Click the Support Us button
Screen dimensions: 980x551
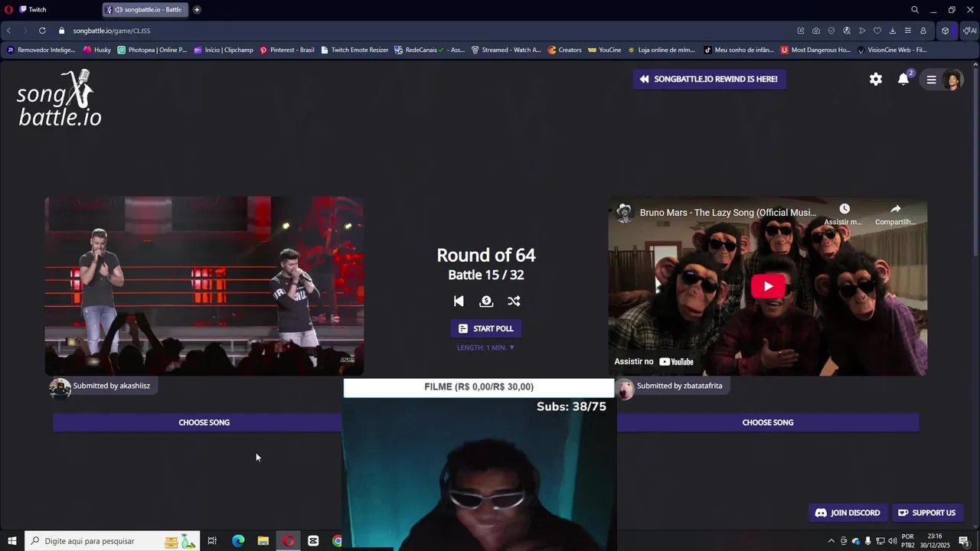click(x=926, y=513)
